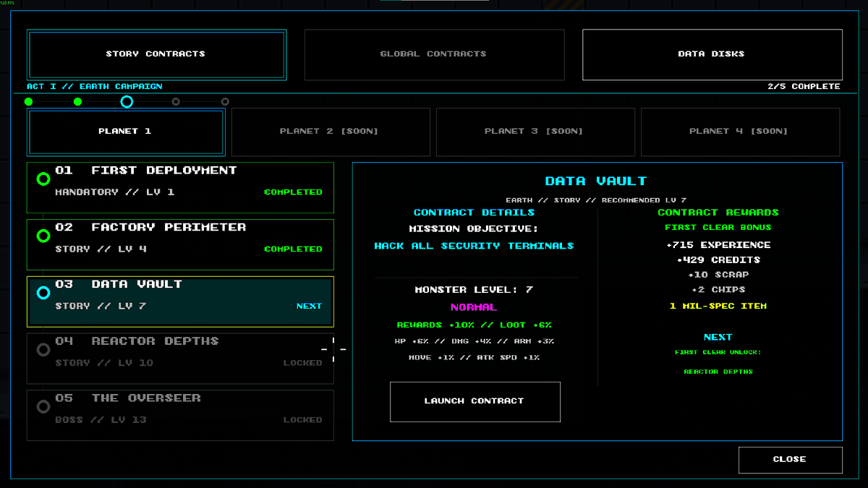Image resolution: width=868 pixels, height=488 pixels.
Task: Click the '2/5 Complete' progress text
Action: pyautogui.click(x=804, y=87)
